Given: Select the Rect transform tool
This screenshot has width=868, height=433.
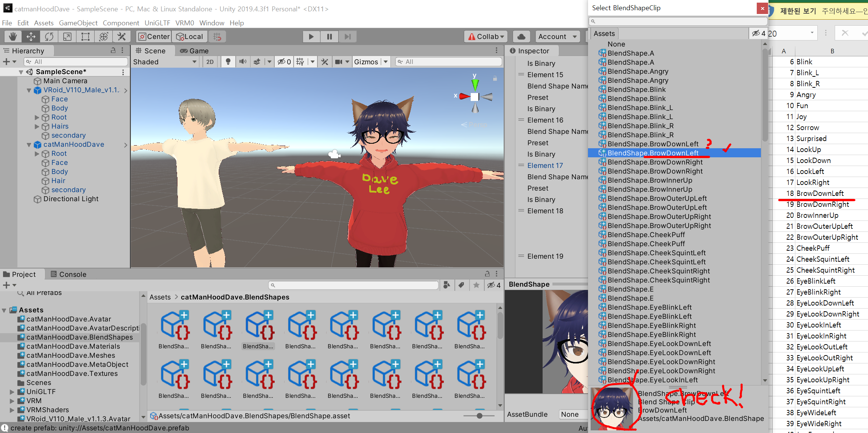Looking at the screenshot, I should point(85,37).
